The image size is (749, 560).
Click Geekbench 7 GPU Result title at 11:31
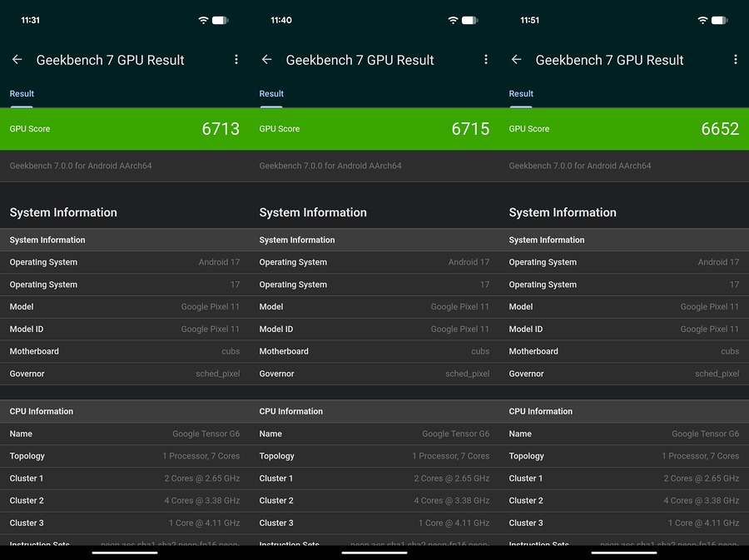click(111, 60)
